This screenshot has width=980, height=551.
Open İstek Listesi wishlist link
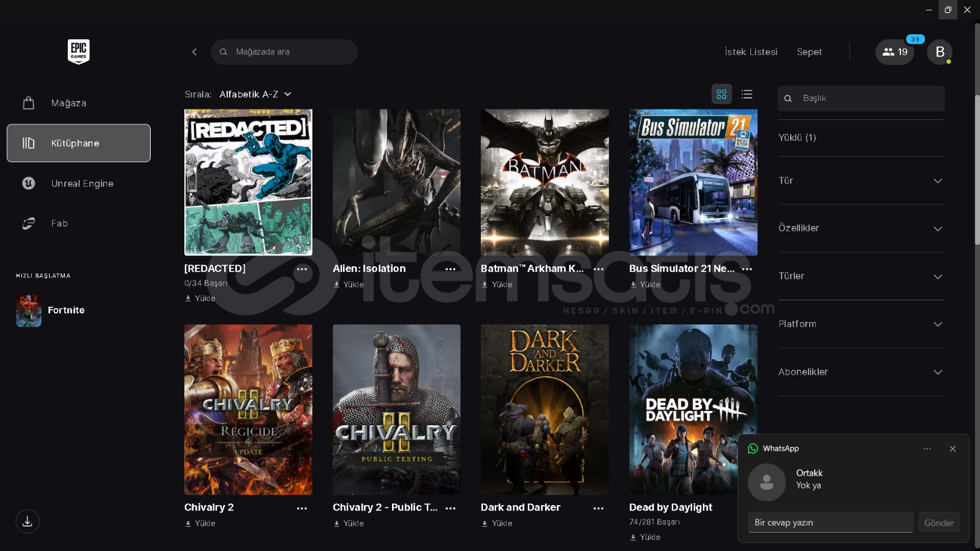751,52
